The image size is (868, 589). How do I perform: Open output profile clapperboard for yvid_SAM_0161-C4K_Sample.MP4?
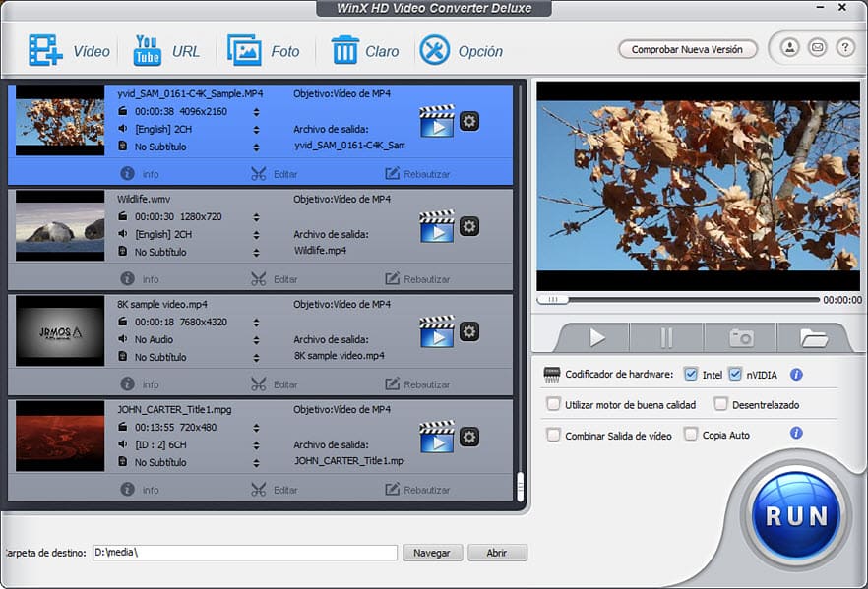(437, 121)
